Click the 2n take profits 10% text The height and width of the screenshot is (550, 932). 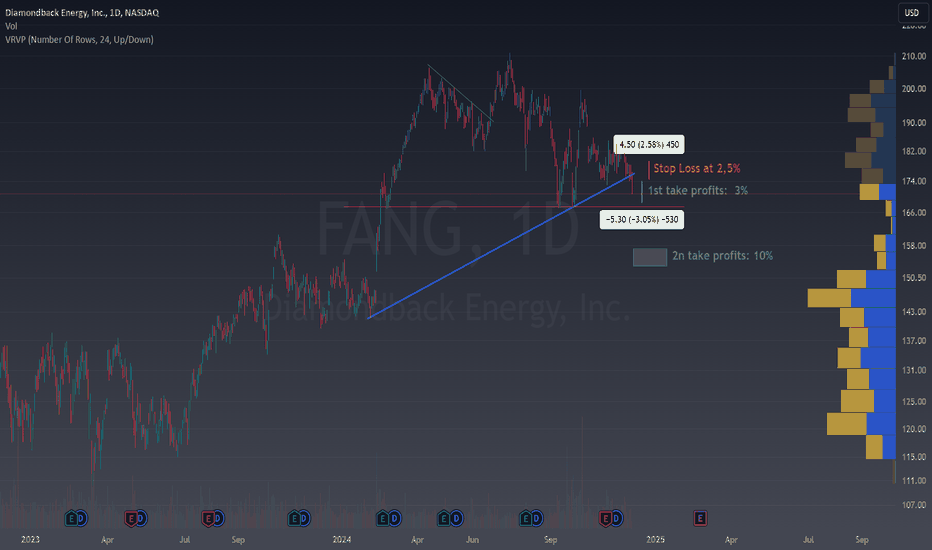pos(722,256)
